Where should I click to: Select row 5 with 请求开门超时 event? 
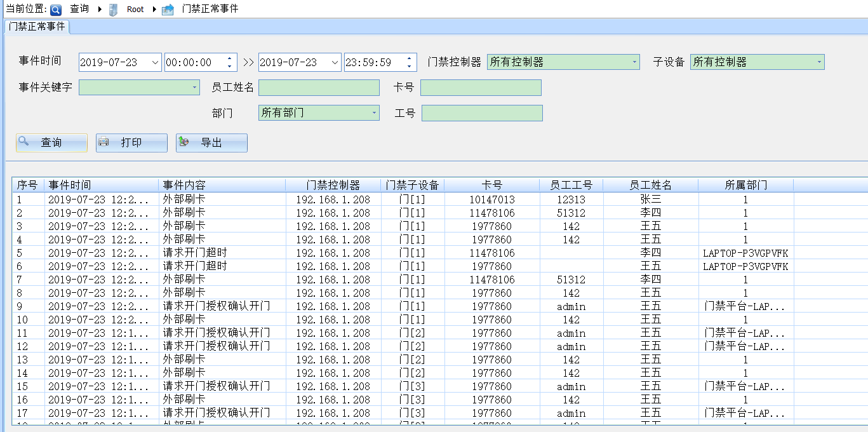click(x=195, y=253)
